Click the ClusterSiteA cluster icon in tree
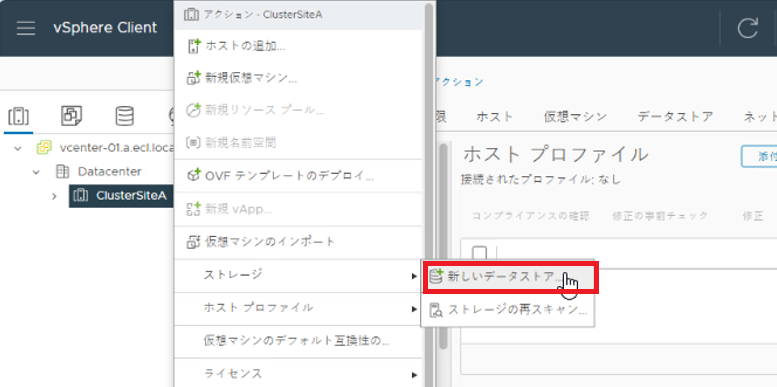777x387 pixels. 80,196
